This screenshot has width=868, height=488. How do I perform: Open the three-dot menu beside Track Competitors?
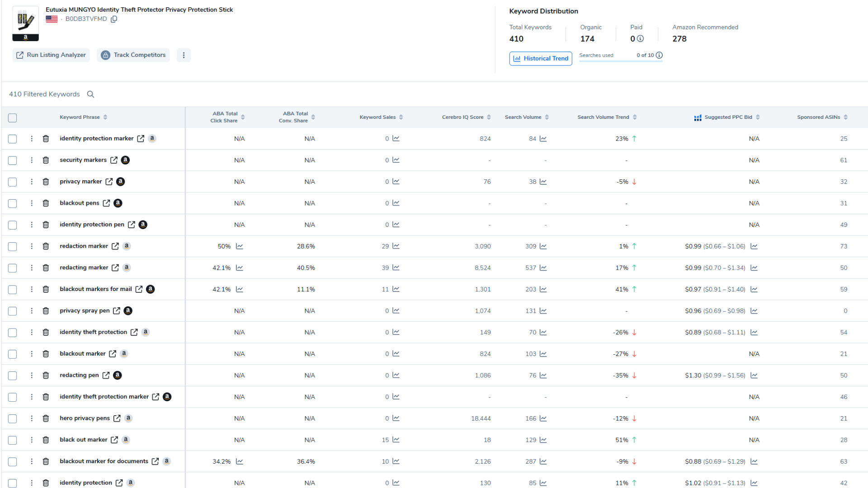(x=184, y=55)
